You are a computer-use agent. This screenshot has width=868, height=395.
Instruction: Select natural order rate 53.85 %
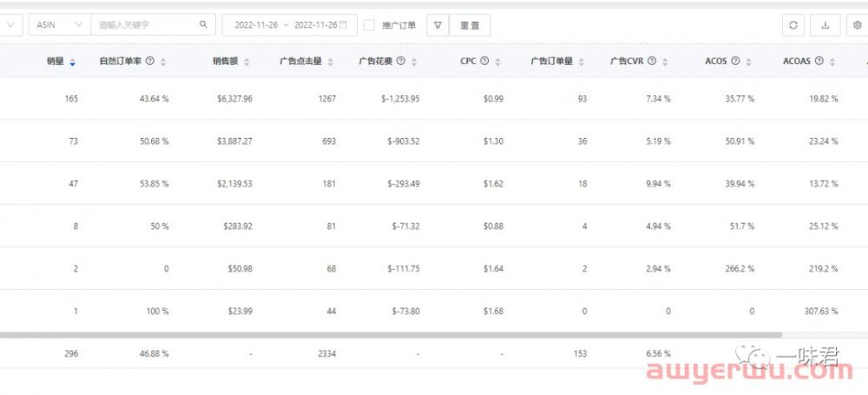(155, 183)
